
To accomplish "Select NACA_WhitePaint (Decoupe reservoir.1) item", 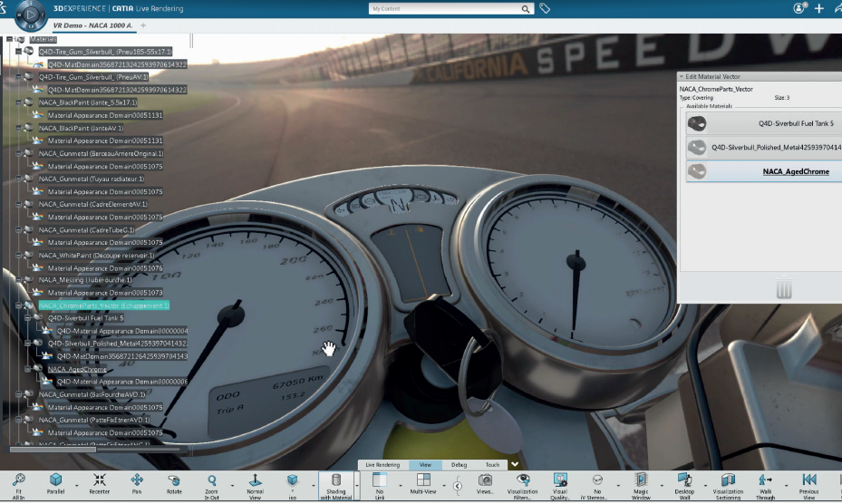I will [x=97, y=256].
